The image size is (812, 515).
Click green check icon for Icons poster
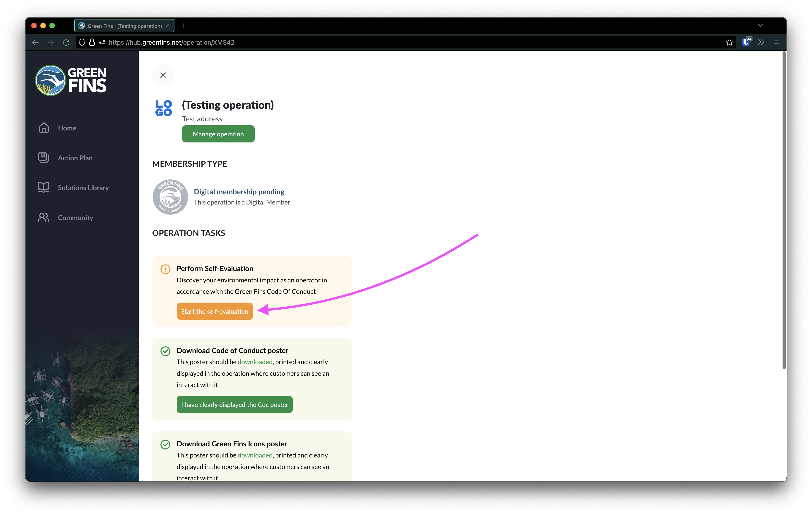165,444
